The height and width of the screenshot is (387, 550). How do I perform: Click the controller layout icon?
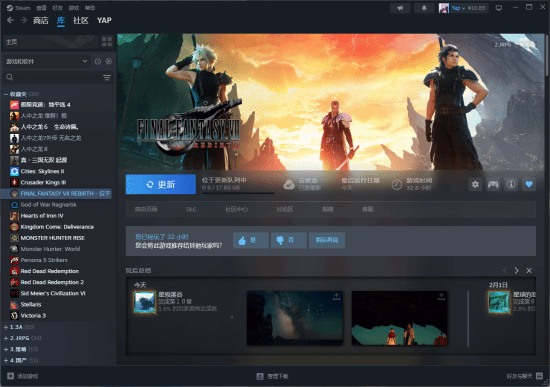pos(493,184)
